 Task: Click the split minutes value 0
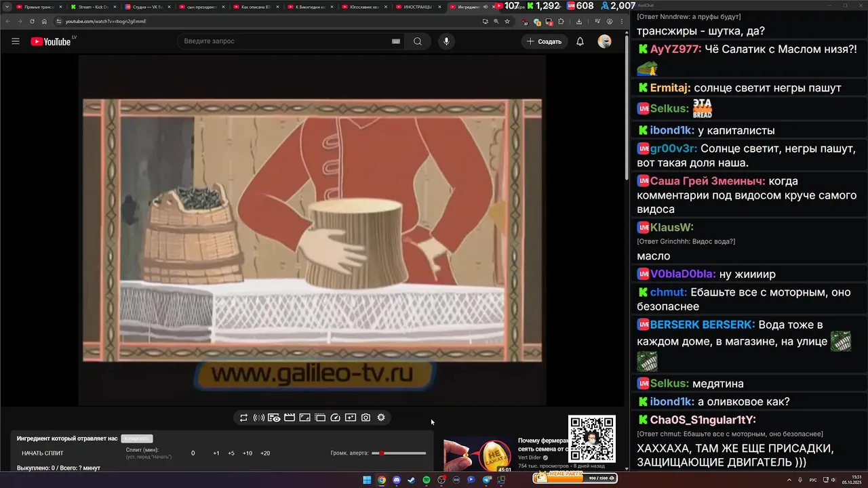193,453
